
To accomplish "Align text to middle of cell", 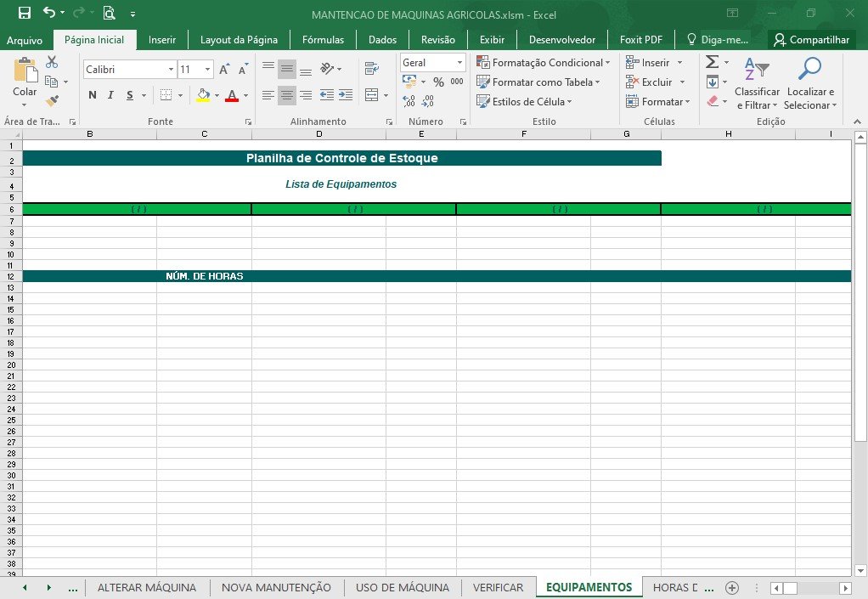I will pos(287,69).
